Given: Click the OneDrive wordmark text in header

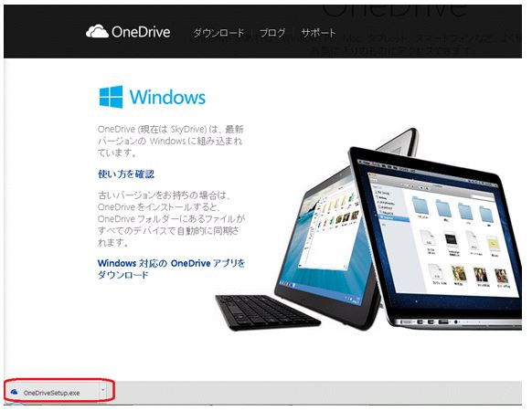Looking at the screenshot, I should click(141, 32).
